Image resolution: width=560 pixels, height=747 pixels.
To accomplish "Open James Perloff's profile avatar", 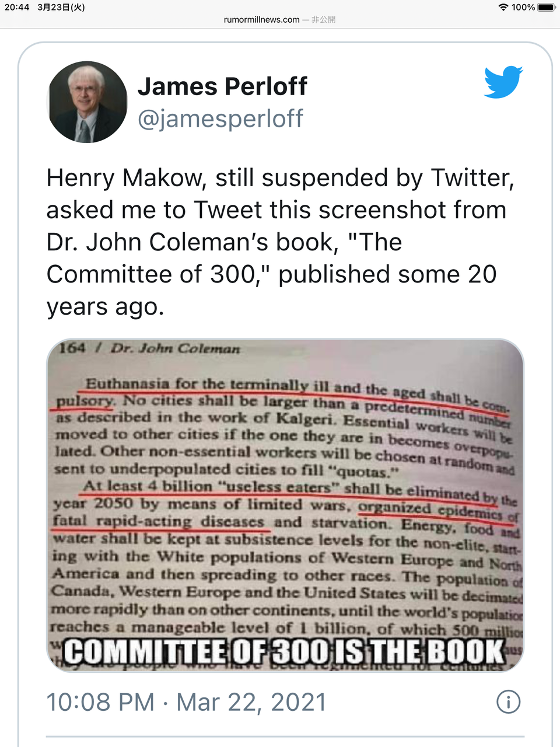I will 87,102.
